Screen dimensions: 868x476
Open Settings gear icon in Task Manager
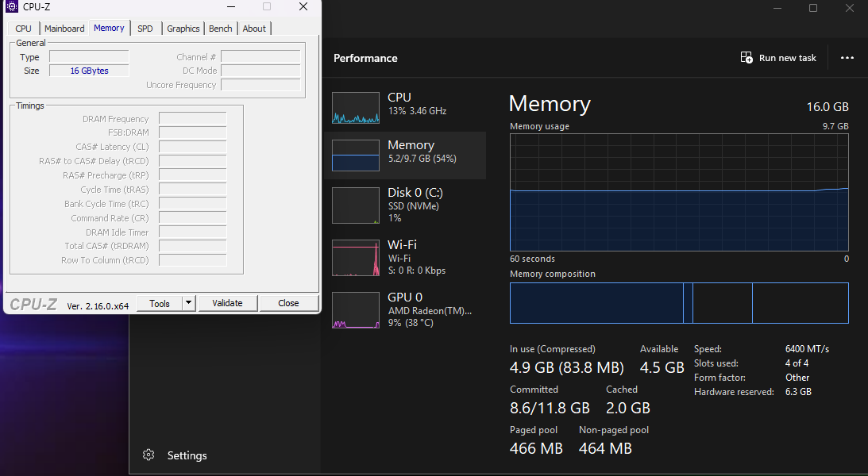[149, 455]
